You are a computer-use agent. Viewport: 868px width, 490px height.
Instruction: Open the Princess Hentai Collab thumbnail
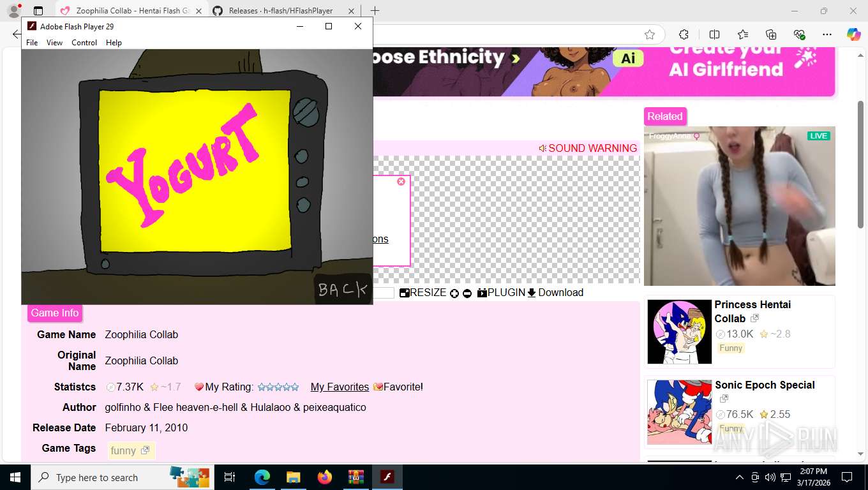point(680,332)
